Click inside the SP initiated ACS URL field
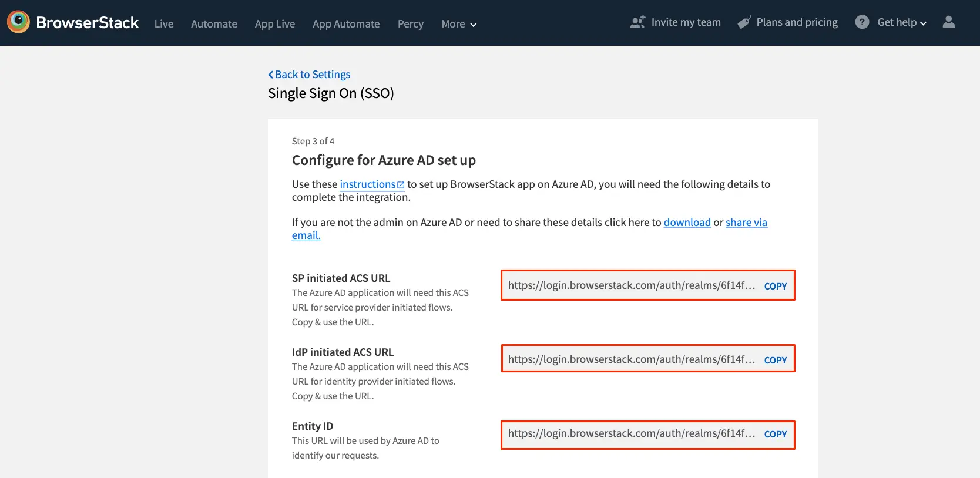Image resolution: width=980 pixels, height=478 pixels. pos(631,285)
